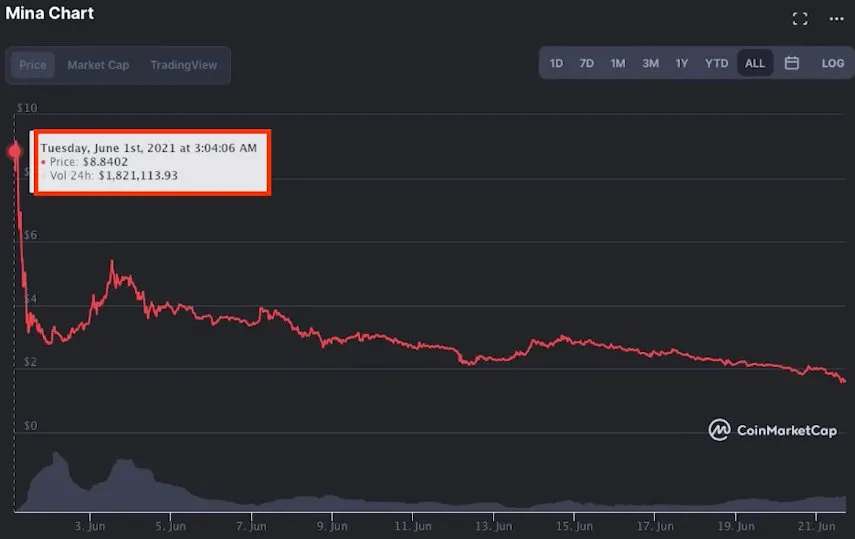
Task: Click the Mina Chart heading
Action: pos(50,13)
